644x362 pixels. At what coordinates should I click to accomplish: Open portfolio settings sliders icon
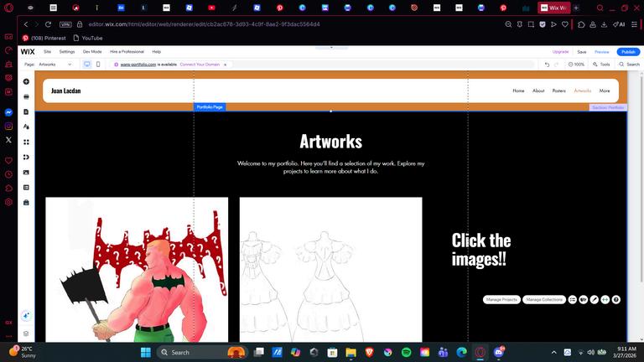click(x=573, y=300)
